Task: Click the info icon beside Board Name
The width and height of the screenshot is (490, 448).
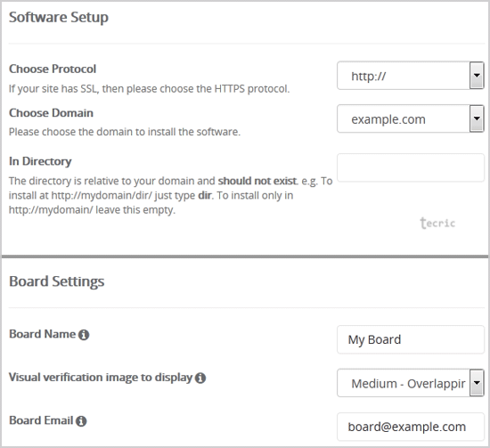Action: [x=84, y=335]
